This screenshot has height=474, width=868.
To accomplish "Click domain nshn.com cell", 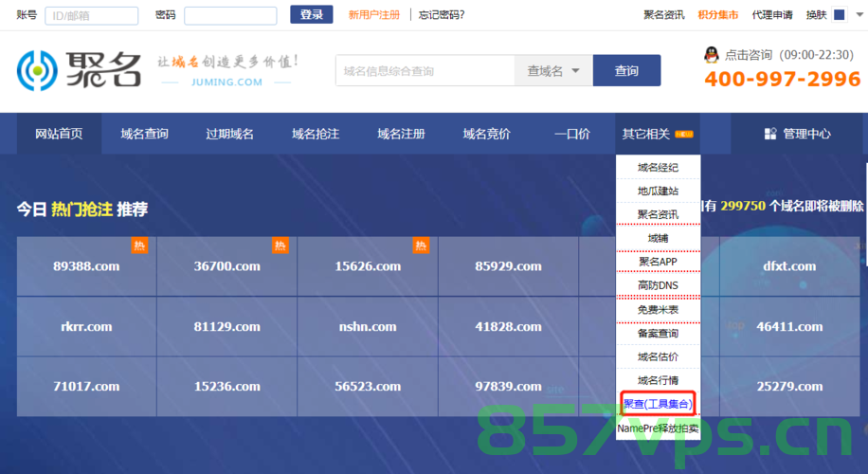I will pyautogui.click(x=368, y=326).
